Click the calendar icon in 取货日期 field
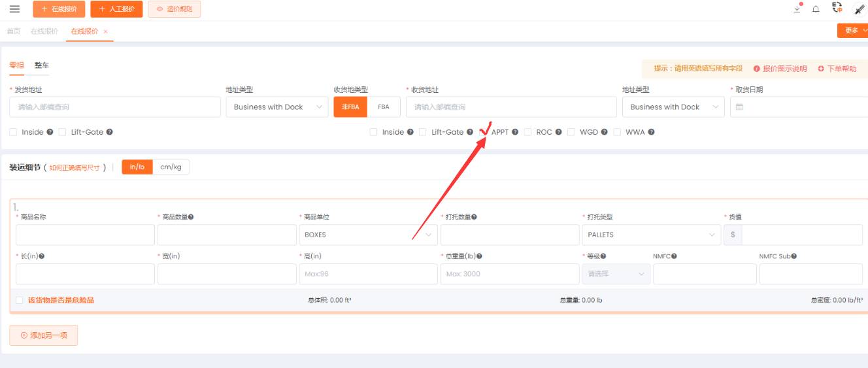This screenshot has height=368, width=868. coord(739,107)
